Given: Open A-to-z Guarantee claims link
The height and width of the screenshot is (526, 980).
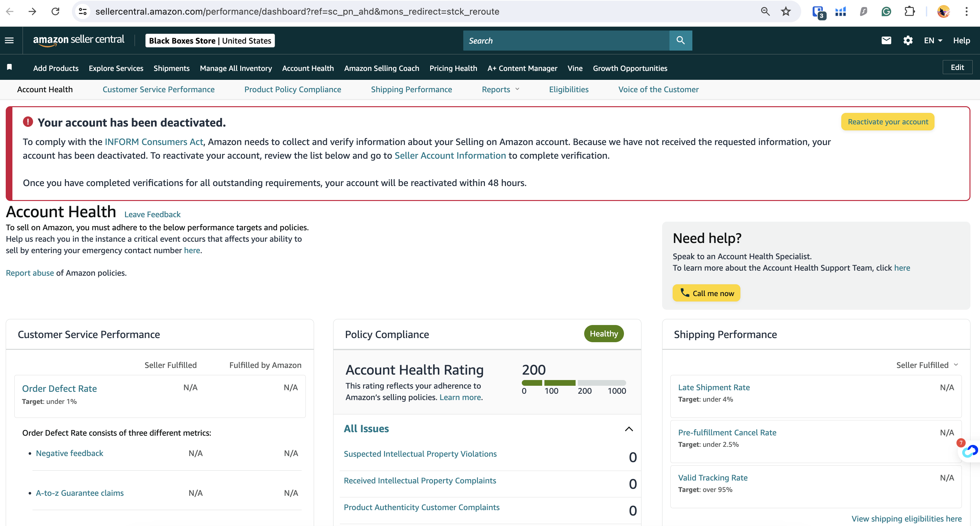Looking at the screenshot, I should pyautogui.click(x=80, y=493).
